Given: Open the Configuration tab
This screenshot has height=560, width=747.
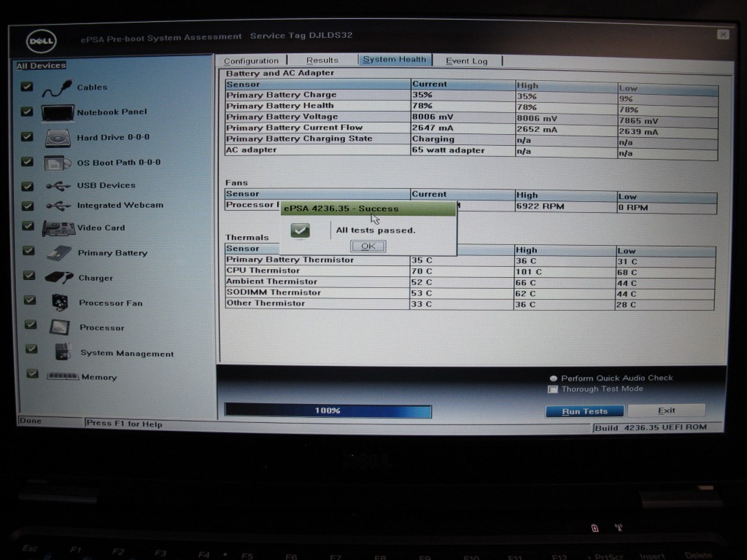Looking at the screenshot, I should pos(251,61).
